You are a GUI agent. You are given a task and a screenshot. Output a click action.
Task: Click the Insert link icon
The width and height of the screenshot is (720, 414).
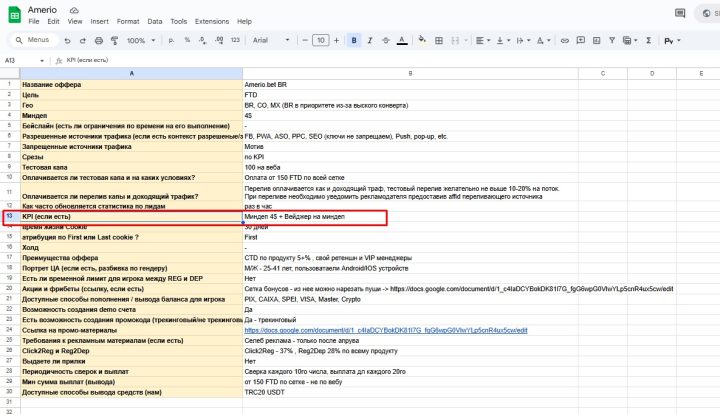(565, 40)
